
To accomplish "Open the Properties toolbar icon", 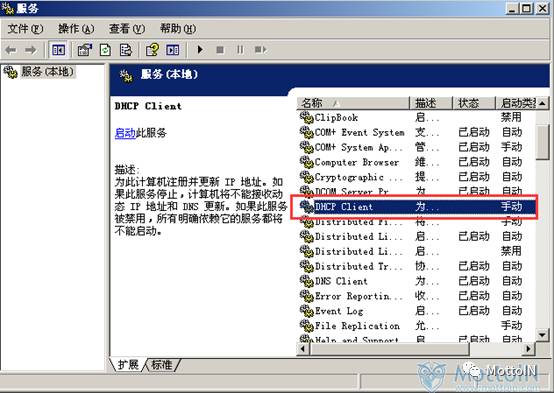I will pyautogui.click(x=85, y=50).
